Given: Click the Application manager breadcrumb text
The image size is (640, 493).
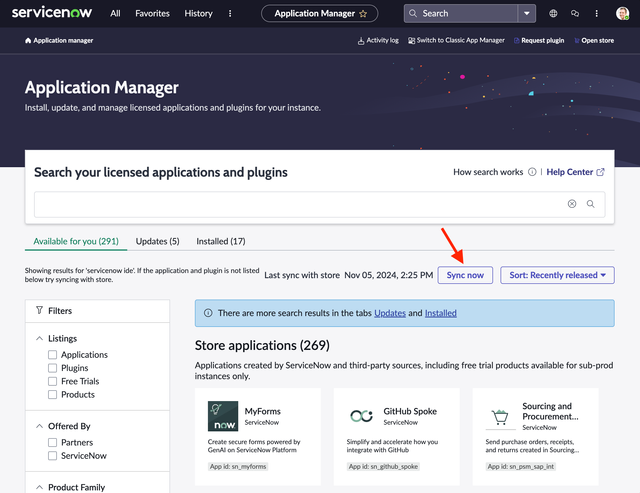Looking at the screenshot, I should (x=63, y=40).
